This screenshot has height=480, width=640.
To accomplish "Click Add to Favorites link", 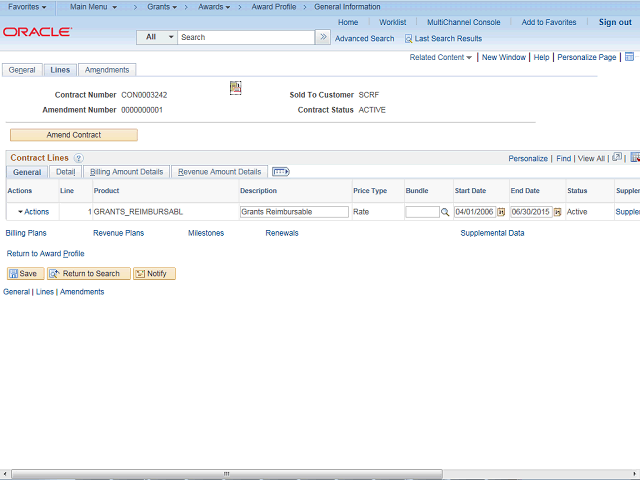I will tap(549, 22).
